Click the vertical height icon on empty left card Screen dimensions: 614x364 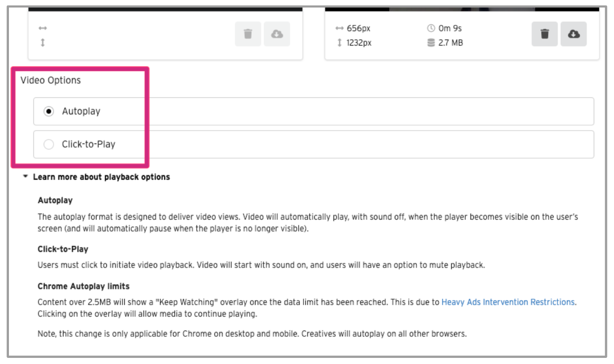[43, 43]
